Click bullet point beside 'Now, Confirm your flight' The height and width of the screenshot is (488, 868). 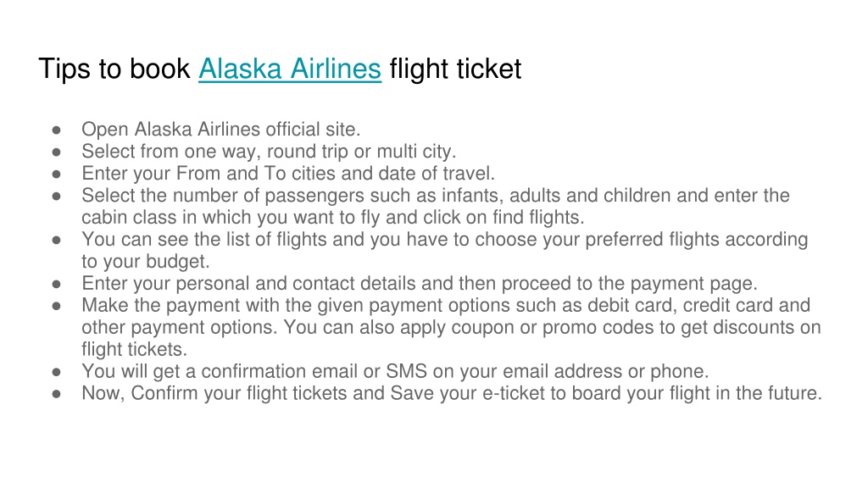coord(57,394)
